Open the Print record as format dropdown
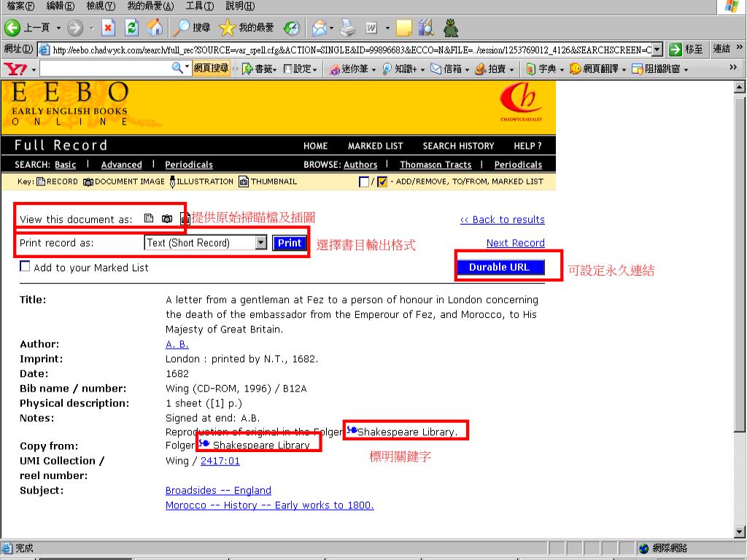Viewport: 747px width, 560px height. (260, 243)
